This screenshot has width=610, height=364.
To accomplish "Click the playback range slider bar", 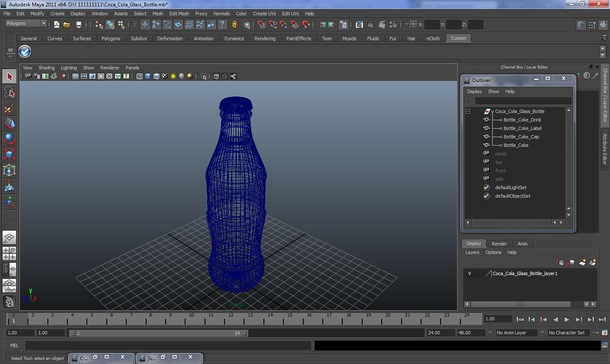I will (x=159, y=333).
